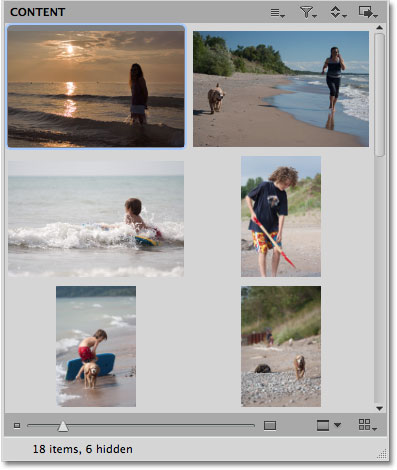Click the lock thumbnail grid icon
397x470 pixels.
(323, 425)
